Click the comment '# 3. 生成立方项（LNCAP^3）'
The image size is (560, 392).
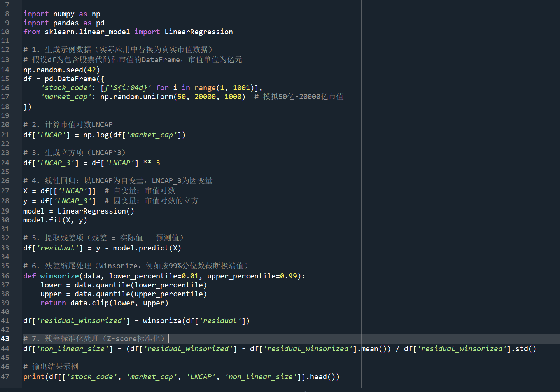[x=75, y=153]
